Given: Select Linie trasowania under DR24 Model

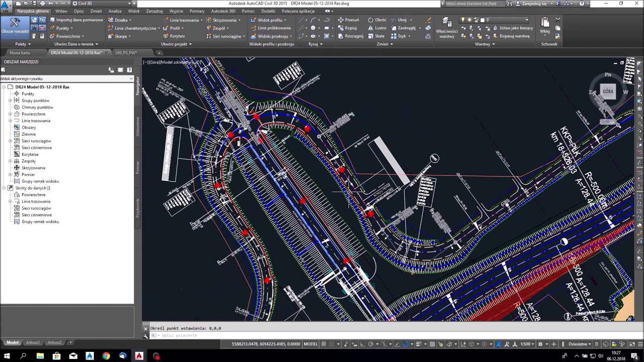Looking at the screenshot, I should 36,121.
